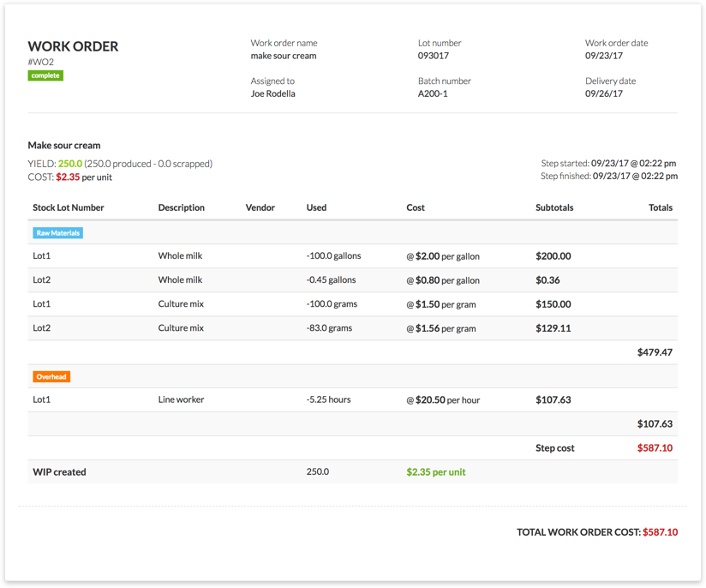Click the '-5.25 hours' used value

click(328, 399)
